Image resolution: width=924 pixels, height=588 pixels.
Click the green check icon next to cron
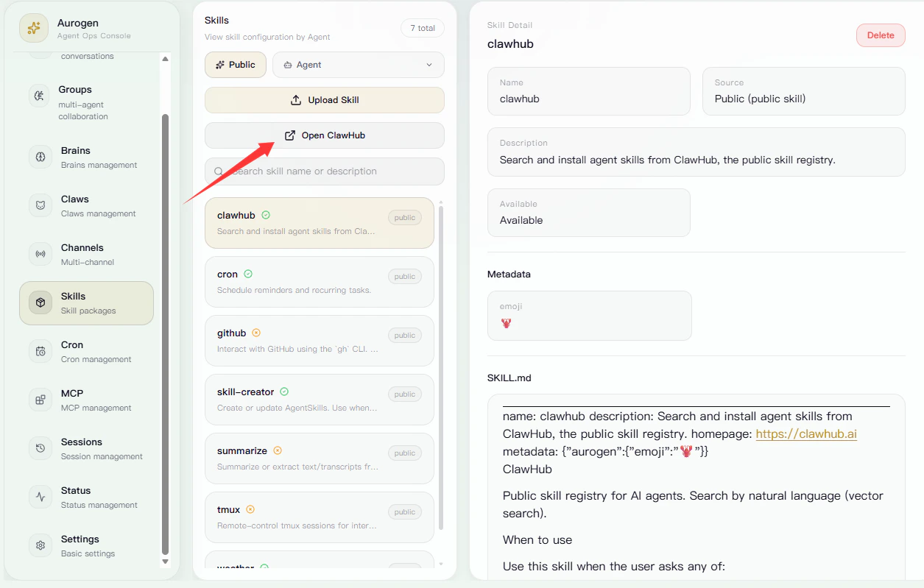(248, 274)
